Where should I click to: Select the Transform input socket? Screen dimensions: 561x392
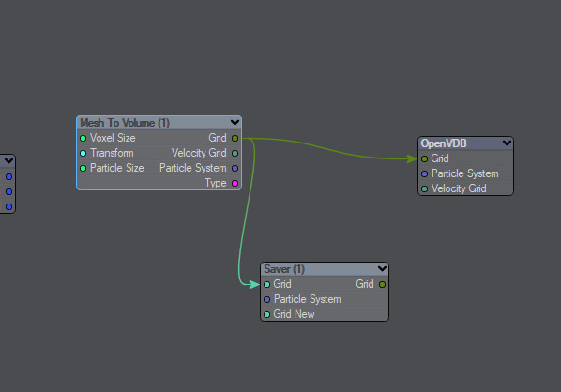coord(83,153)
